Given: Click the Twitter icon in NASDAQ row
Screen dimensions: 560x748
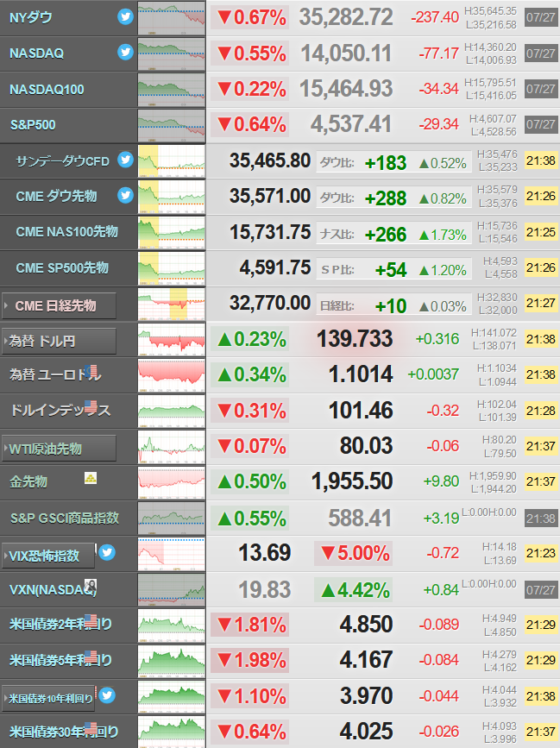Looking at the screenshot, I should 125,52.
